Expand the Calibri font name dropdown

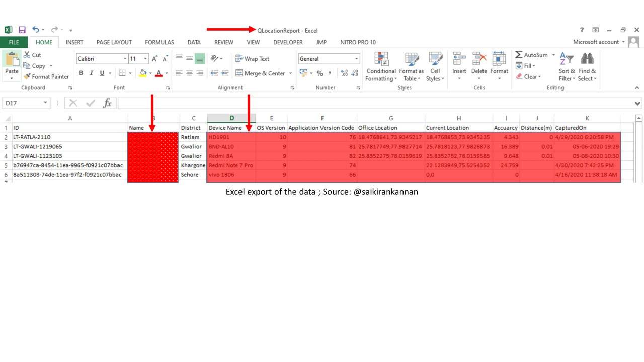click(x=125, y=59)
